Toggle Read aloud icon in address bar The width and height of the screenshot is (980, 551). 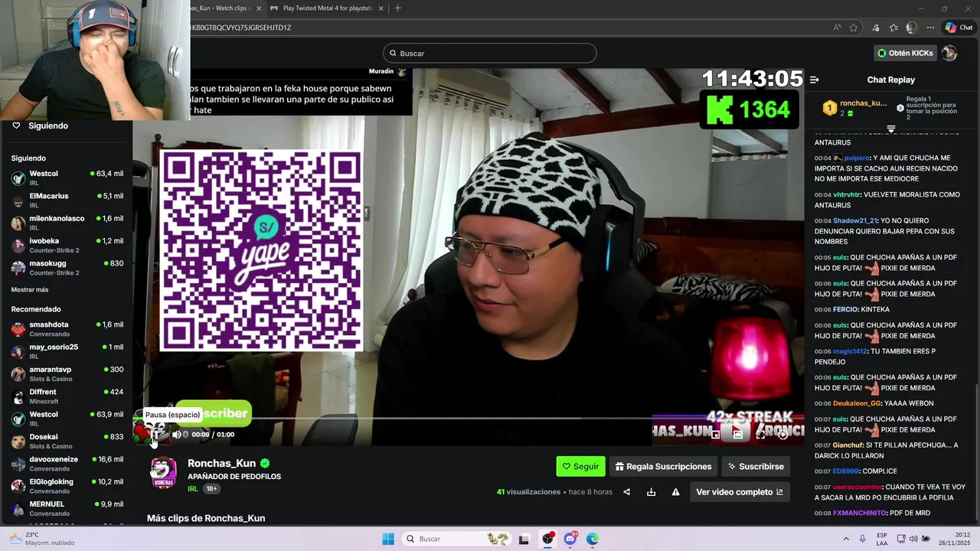coord(837,28)
